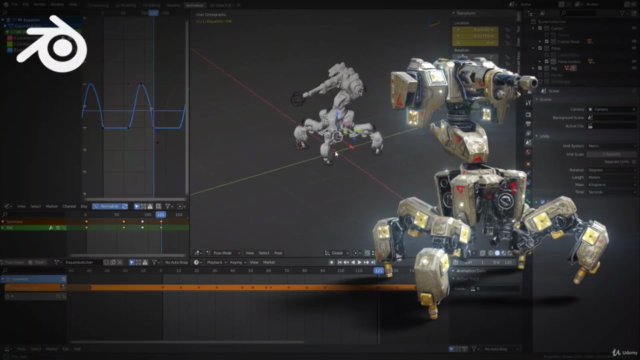Image resolution: width=640 pixels, height=360 pixels.
Task: Open the Tool properties tab icon
Action: pos(528,103)
